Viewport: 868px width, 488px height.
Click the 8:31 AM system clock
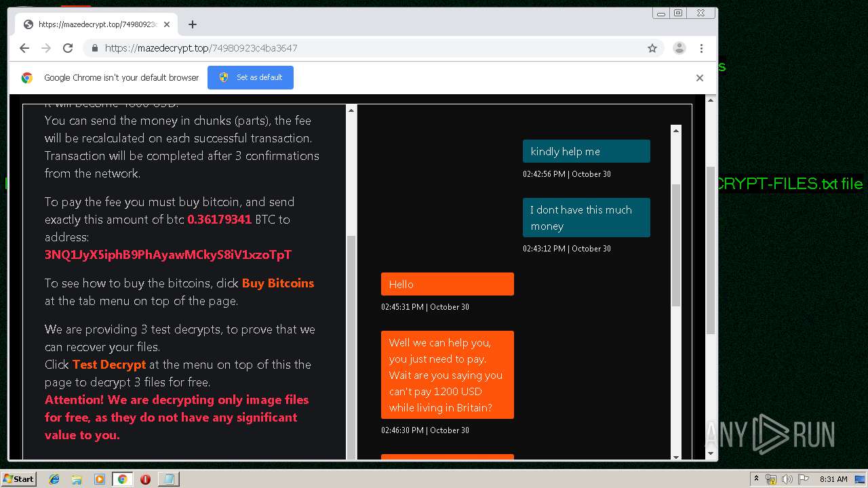click(x=833, y=479)
